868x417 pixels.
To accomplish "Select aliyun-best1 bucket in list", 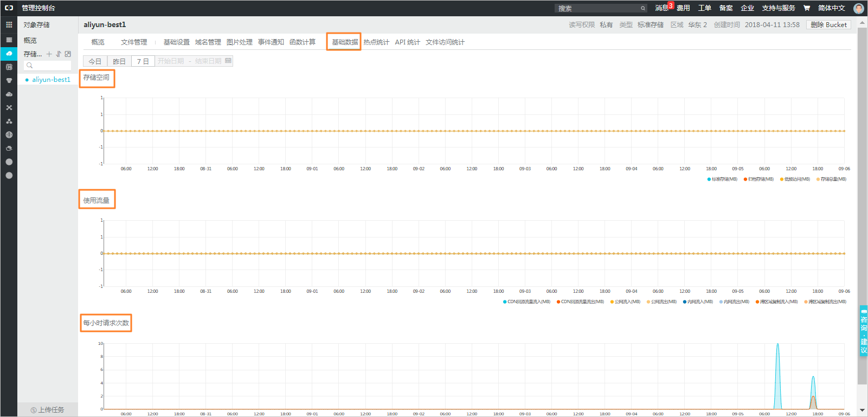I will pos(51,80).
